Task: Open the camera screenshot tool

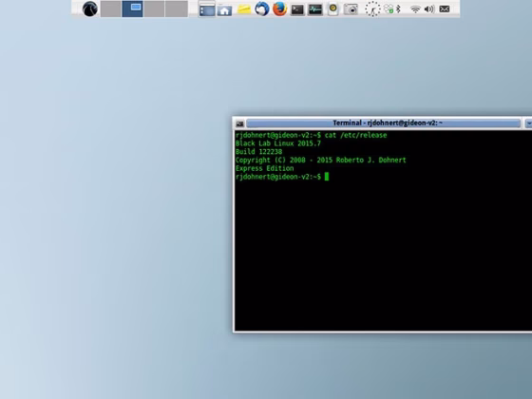Action: pyautogui.click(x=351, y=9)
